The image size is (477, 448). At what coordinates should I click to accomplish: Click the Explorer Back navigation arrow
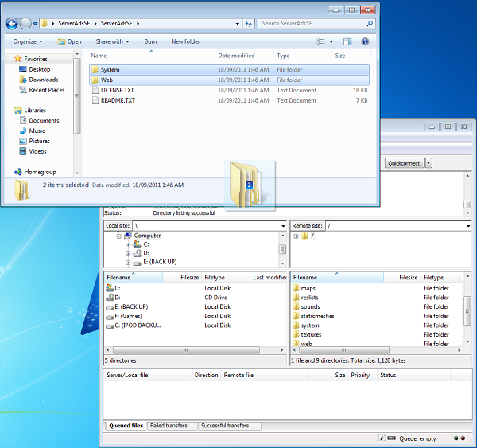(12, 23)
